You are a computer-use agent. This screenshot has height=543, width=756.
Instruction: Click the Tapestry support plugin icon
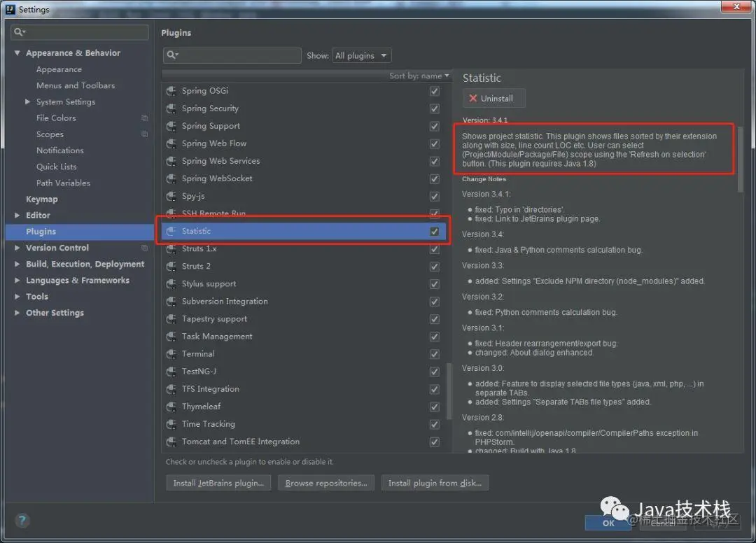point(171,319)
